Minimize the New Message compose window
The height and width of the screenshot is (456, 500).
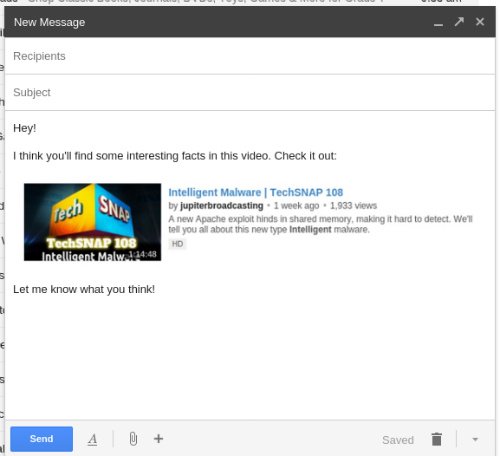[438, 24]
